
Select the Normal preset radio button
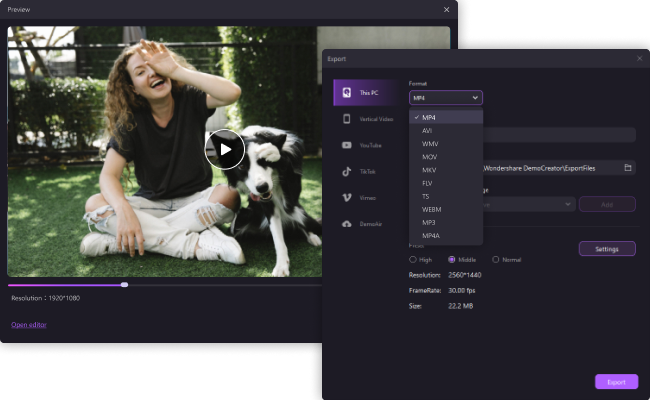pos(495,259)
